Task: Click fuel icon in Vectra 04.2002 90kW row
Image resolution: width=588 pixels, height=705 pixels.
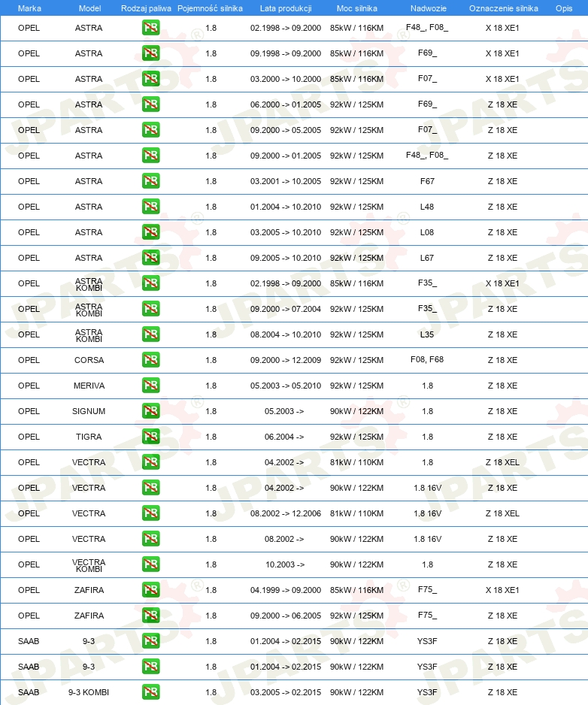Action: (x=150, y=488)
